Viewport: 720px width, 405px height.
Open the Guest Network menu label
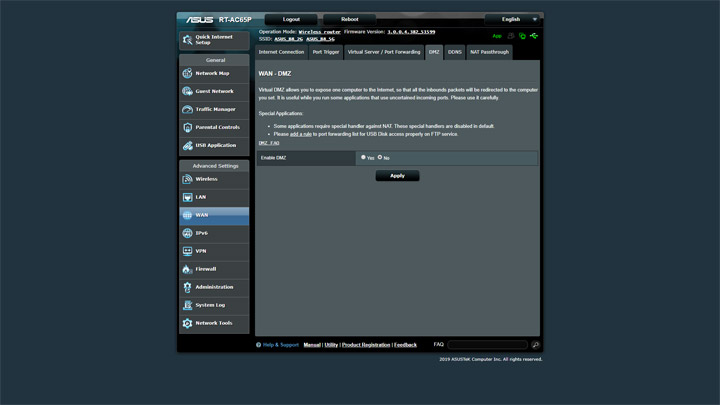(214, 91)
